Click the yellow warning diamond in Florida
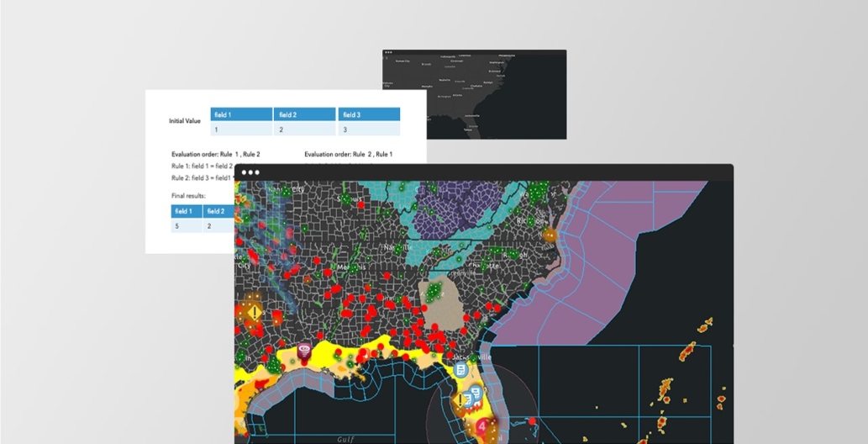The height and width of the screenshot is (444, 868). 460,401
